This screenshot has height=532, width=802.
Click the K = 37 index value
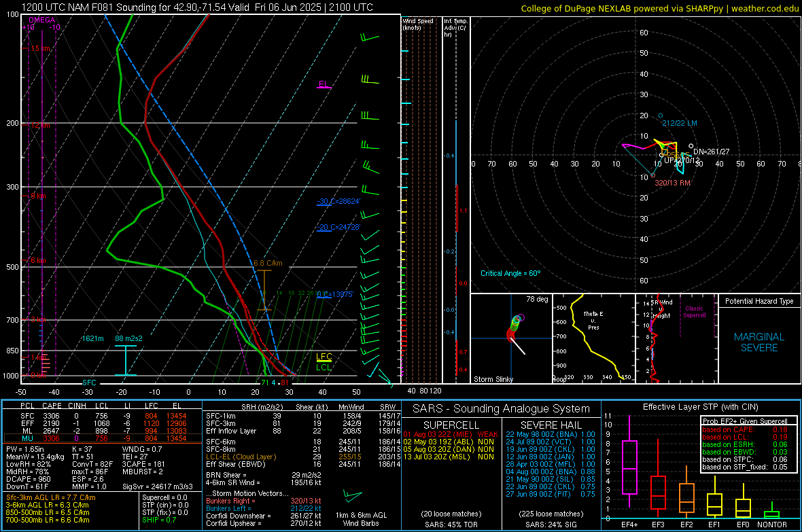pos(82,449)
